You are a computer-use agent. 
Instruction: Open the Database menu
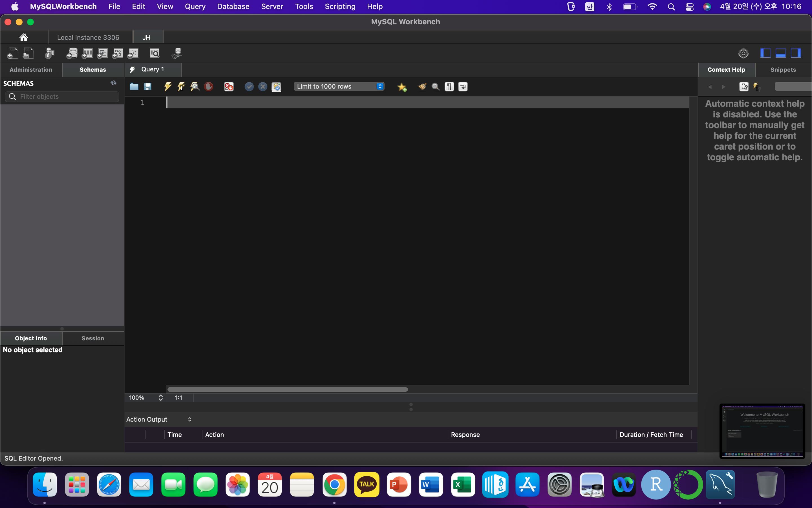233,6
